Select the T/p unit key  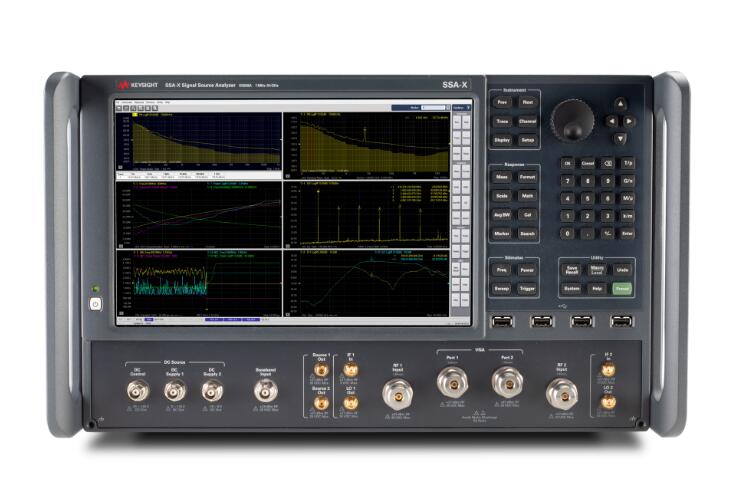coord(627,163)
